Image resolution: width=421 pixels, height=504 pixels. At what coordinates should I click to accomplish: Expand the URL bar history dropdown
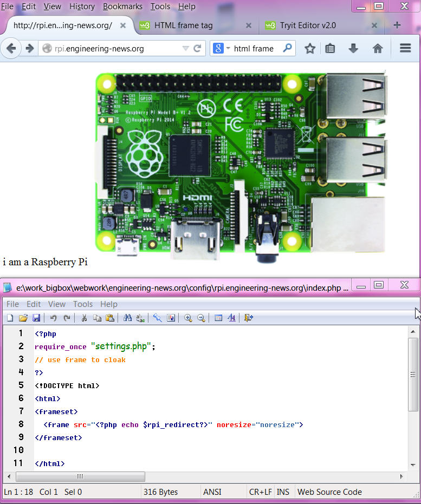[185, 49]
